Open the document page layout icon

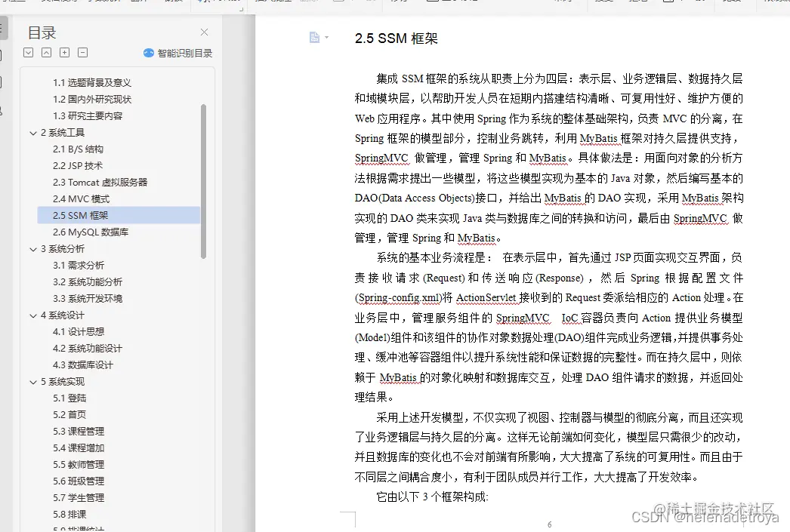pos(314,37)
